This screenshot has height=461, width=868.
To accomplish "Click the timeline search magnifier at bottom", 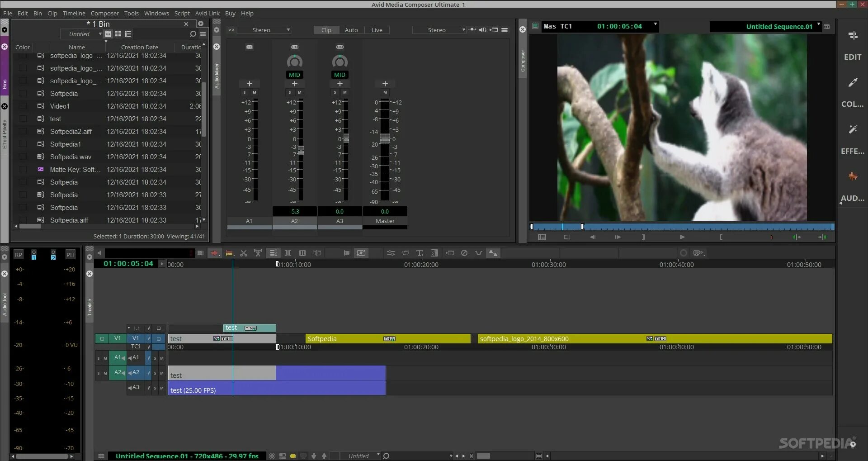I will point(386,456).
